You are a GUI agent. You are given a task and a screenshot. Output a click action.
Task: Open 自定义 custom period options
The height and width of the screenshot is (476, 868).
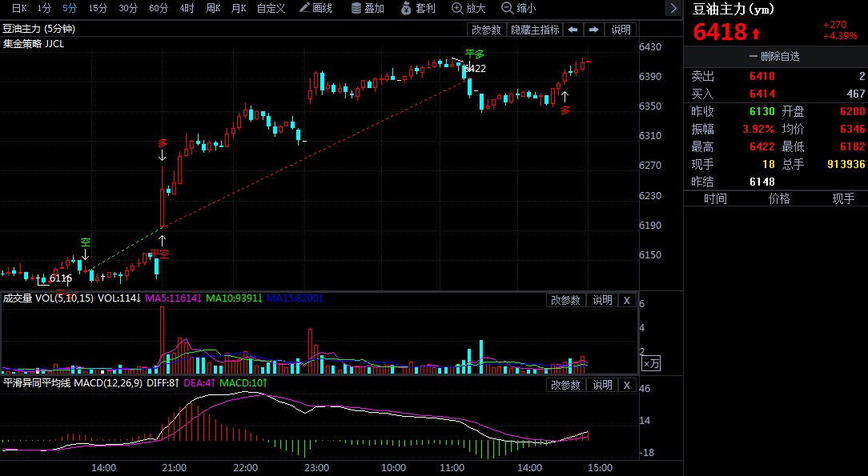point(271,9)
